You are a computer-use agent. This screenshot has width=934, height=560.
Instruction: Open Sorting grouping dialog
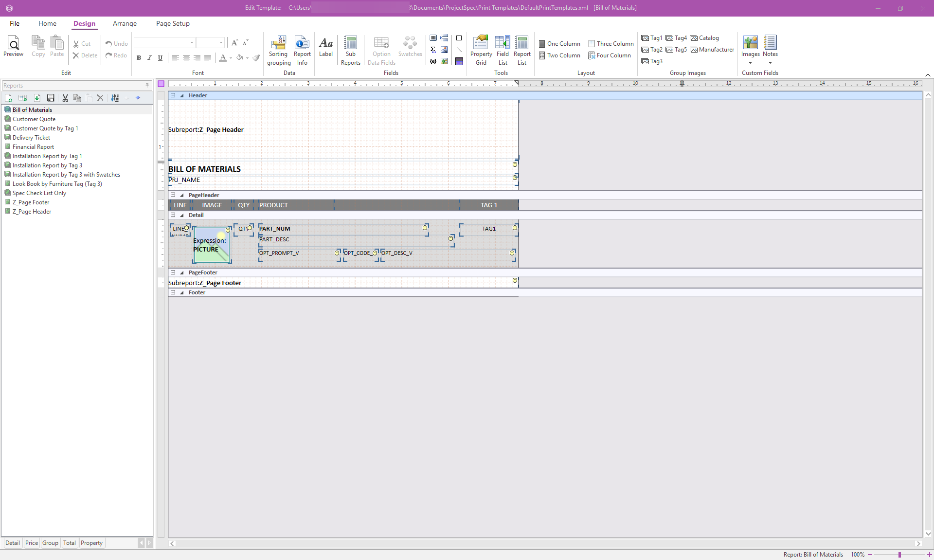(279, 50)
